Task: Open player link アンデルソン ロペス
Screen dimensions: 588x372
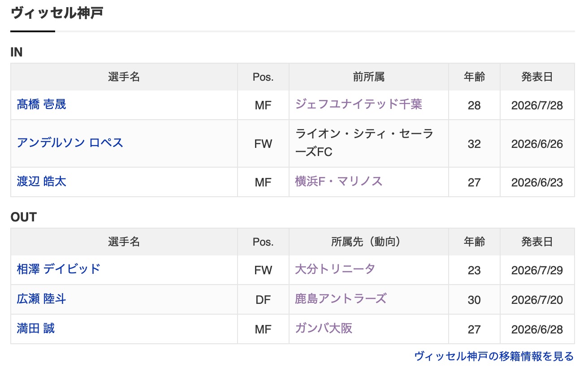Action: [70, 143]
